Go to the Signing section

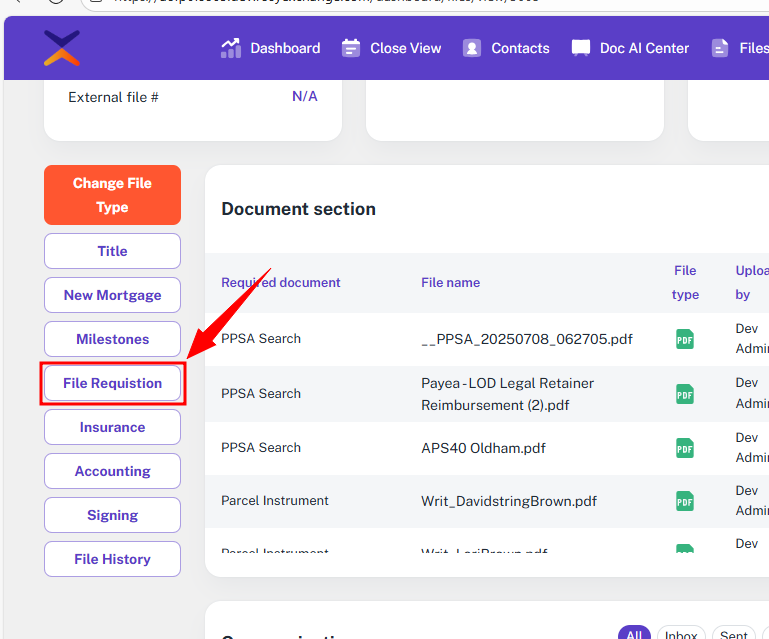coord(112,515)
